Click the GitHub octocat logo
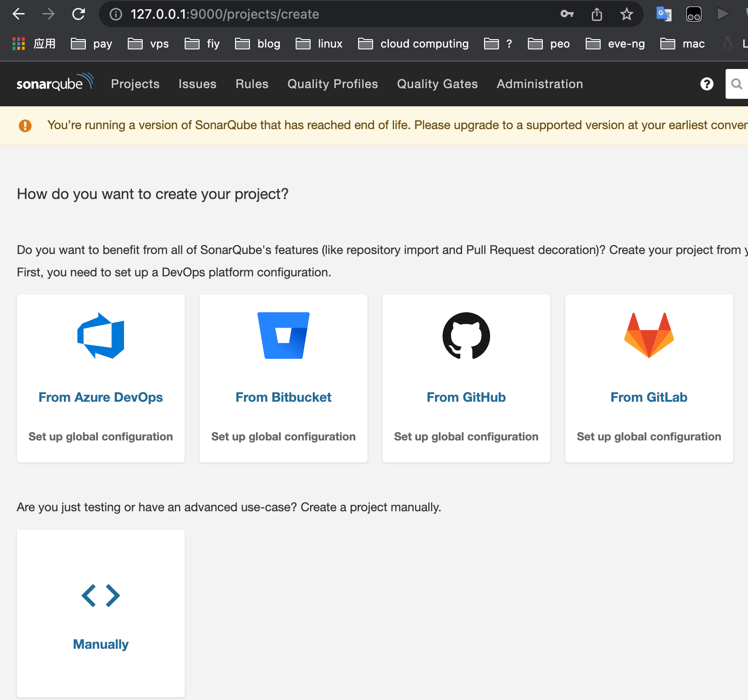 (466, 336)
